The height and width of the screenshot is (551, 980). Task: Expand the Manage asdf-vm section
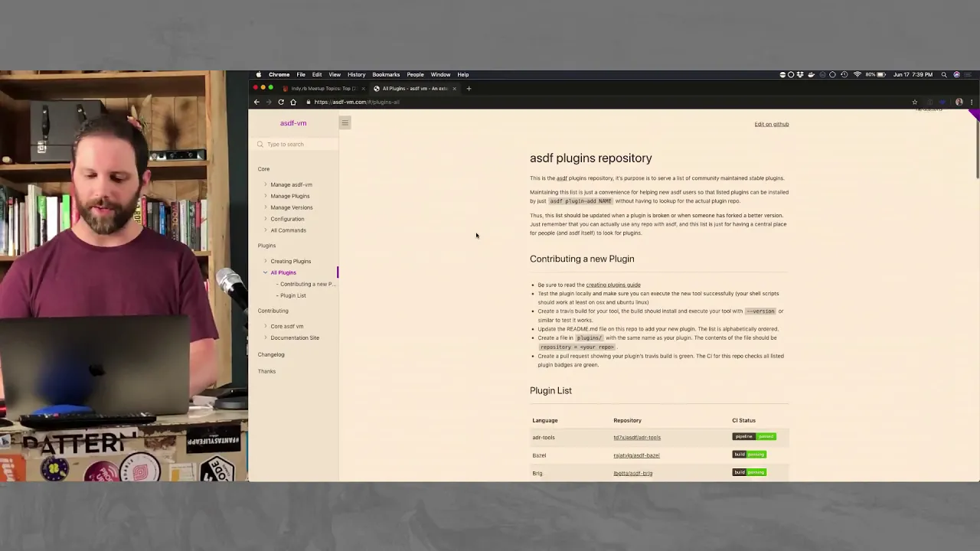pyautogui.click(x=266, y=184)
